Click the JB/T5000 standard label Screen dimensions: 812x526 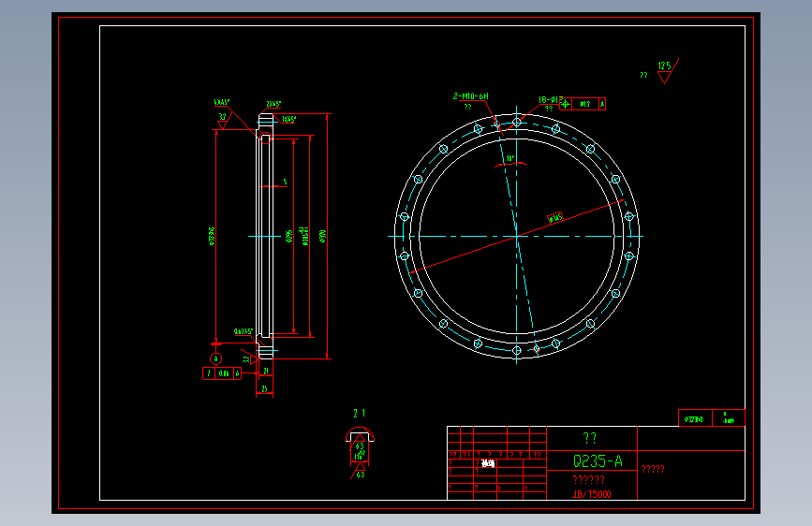click(591, 494)
